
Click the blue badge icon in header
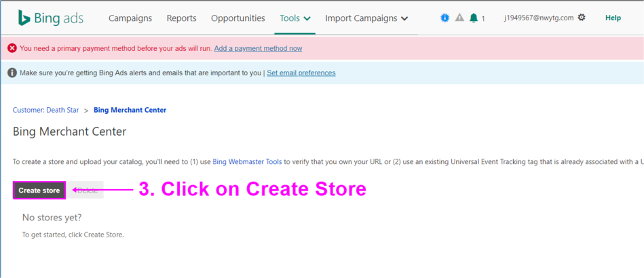(x=445, y=18)
